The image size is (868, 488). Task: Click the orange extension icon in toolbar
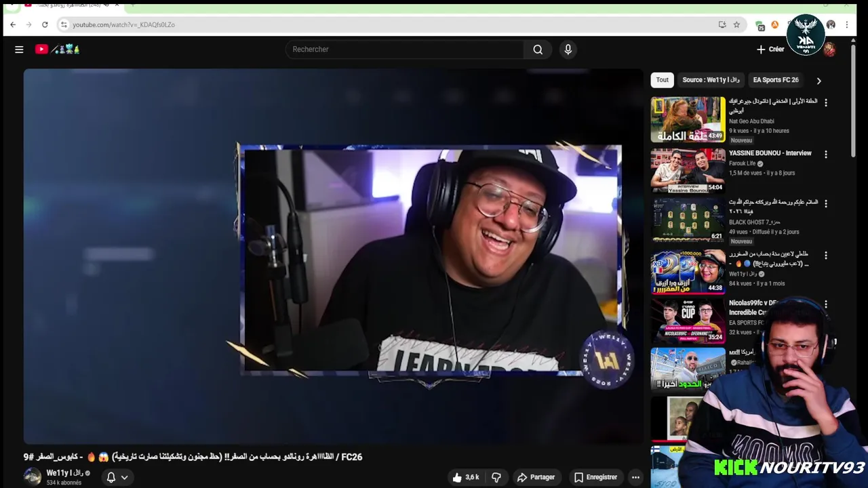pos(775,24)
